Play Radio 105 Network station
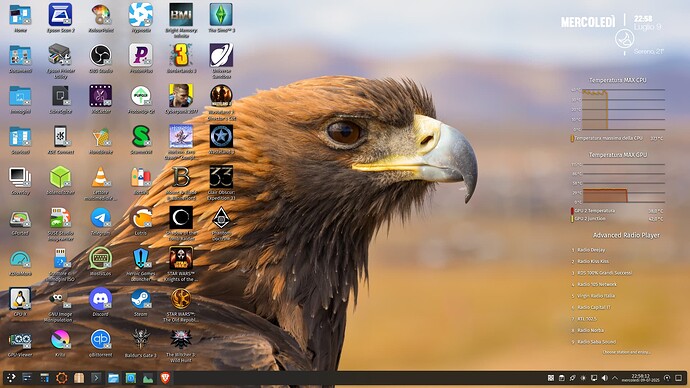 tap(596, 284)
